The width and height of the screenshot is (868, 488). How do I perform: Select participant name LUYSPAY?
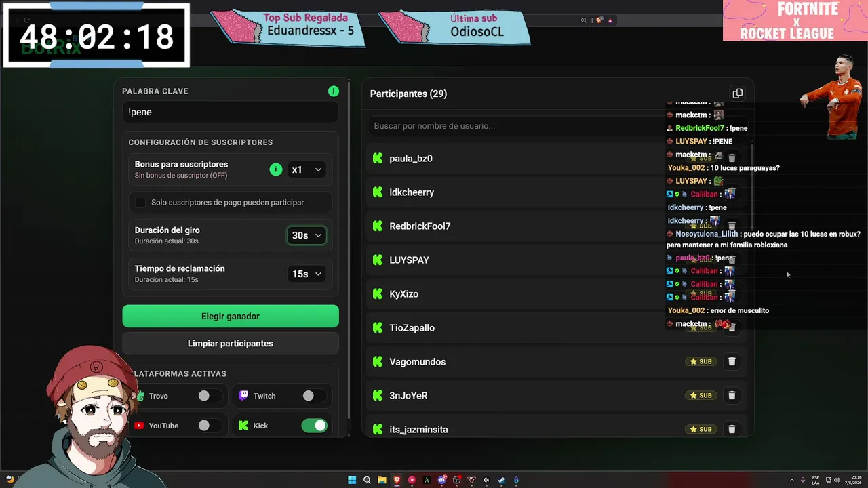tap(409, 260)
